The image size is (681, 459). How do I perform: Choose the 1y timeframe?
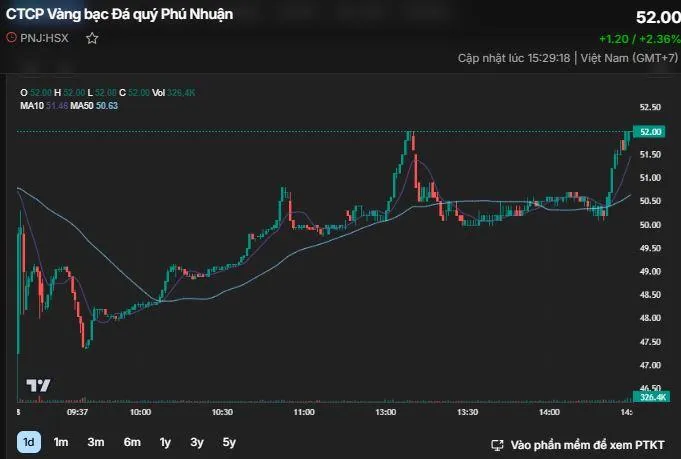point(165,442)
